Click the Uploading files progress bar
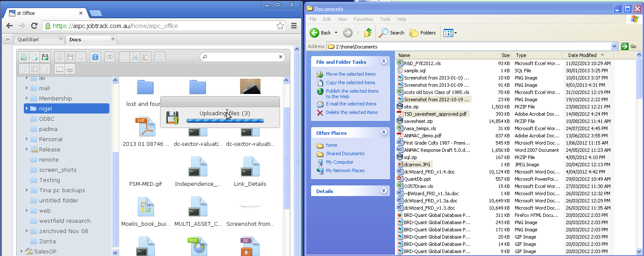 click(225, 121)
